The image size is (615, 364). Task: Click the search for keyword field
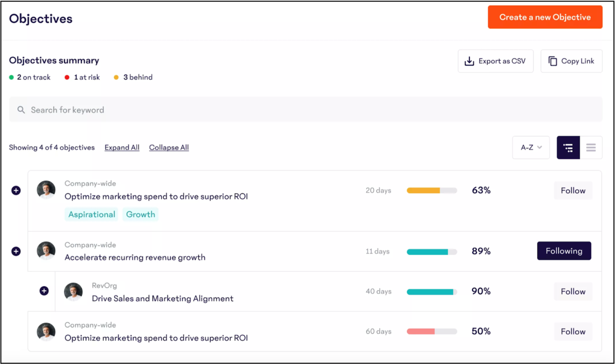[x=154, y=110]
